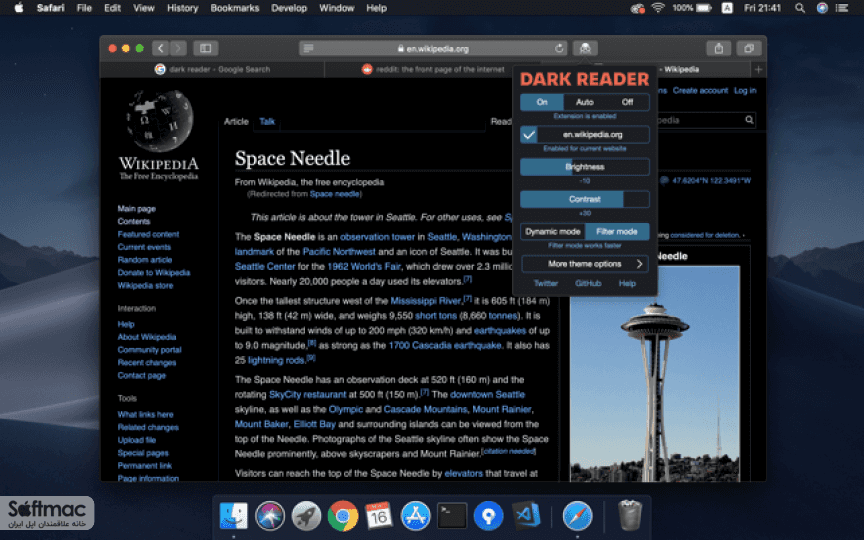Open the Talk tab on Wikipedia
This screenshot has height=540, width=864.
point(267,122)
